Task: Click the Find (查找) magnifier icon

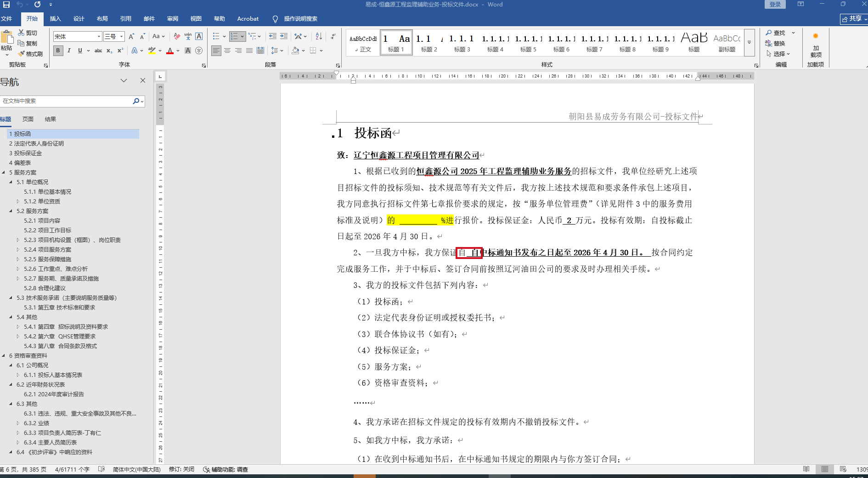Action: coord(769,33)
